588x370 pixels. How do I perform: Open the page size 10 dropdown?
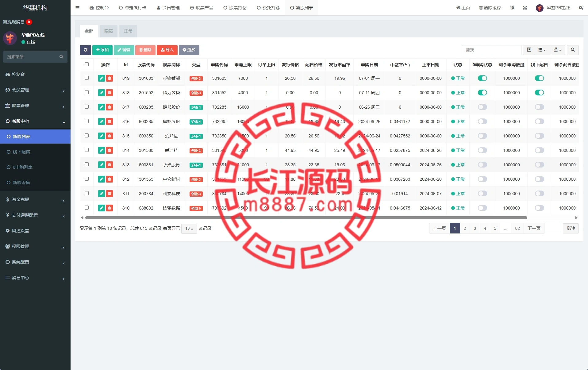[189, 229]
